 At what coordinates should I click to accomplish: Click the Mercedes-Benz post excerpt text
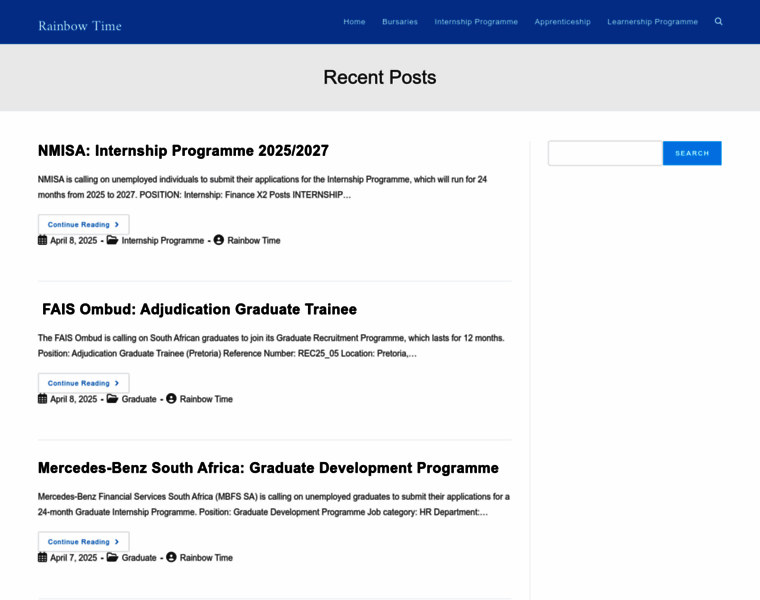pyautogui.click(x=273, y=504)
